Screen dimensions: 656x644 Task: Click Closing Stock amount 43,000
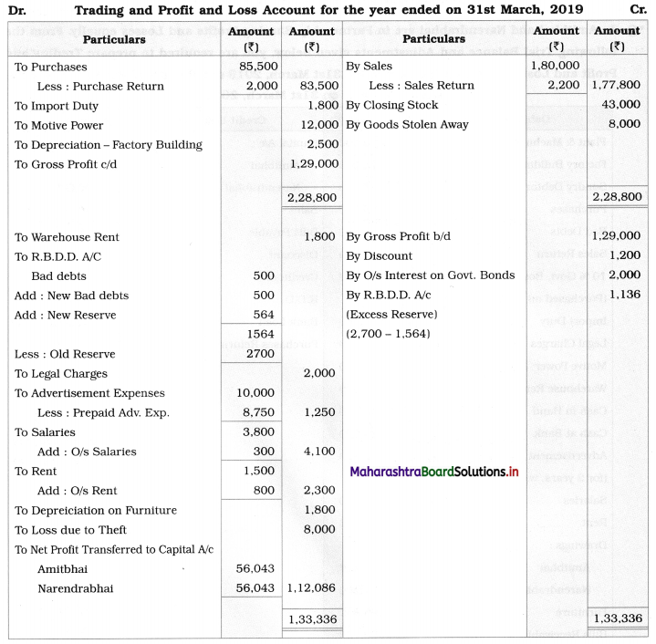[x=620, y=105]
